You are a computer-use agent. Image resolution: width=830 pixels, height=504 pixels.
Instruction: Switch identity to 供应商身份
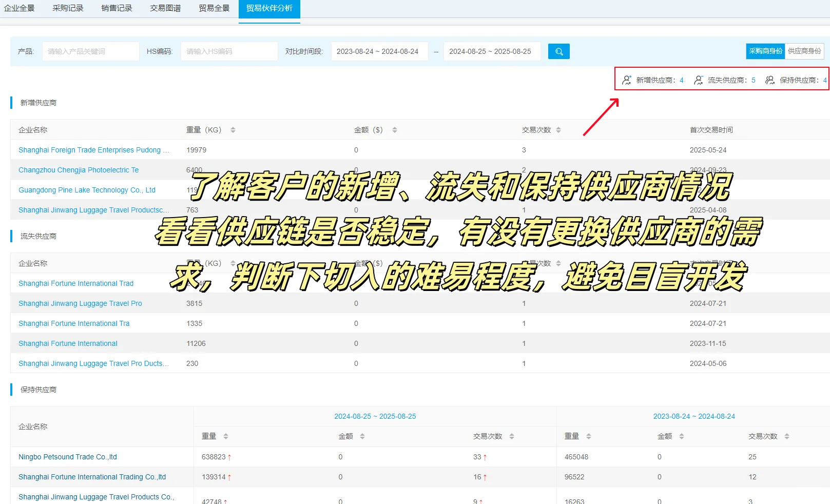click(x=804, y=51)
